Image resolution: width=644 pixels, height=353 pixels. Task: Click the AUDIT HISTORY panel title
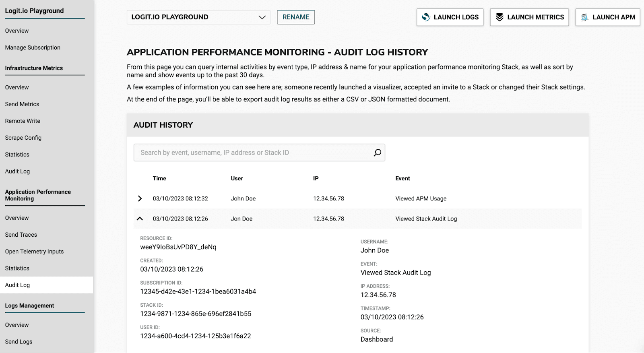click(163, 125)
